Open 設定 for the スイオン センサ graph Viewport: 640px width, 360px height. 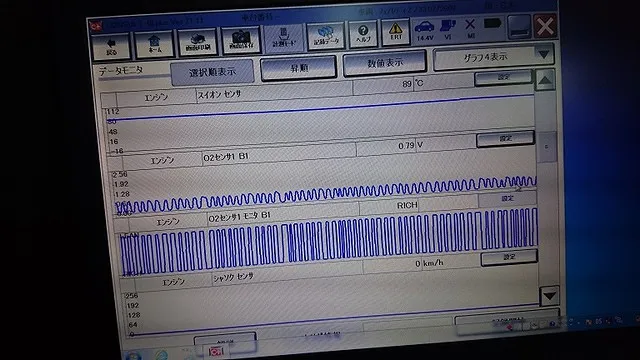tap(504, 77)
